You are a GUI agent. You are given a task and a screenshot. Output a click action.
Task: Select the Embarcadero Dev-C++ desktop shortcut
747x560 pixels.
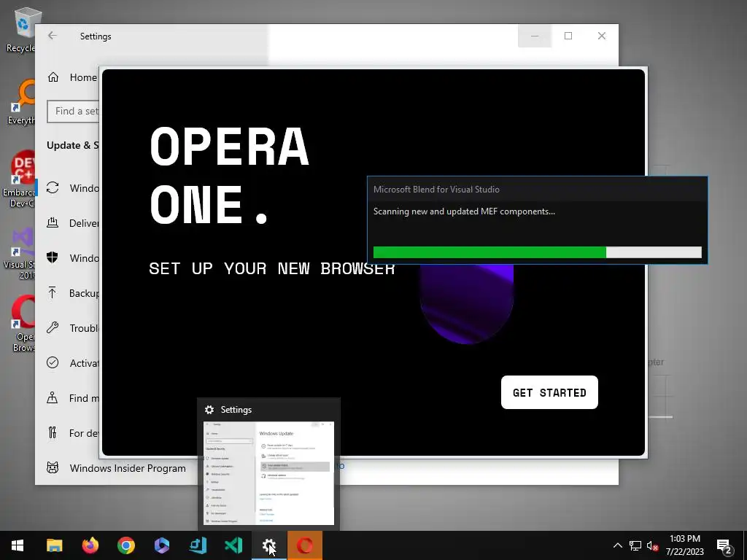click(19, 179)
